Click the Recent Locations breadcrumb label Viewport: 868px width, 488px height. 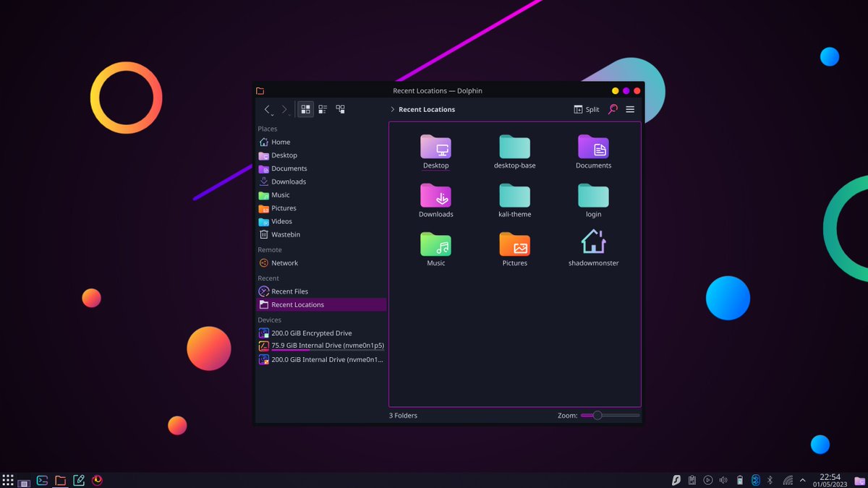click(x=427, y=109)
